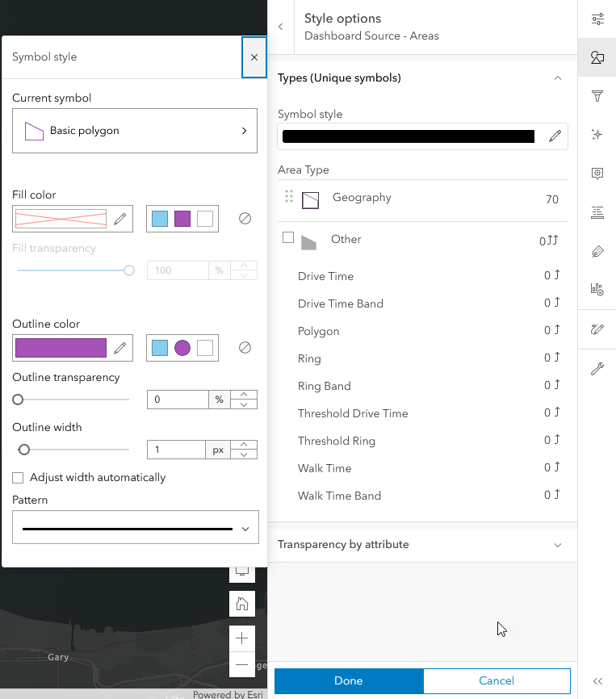
Task: Click the purple Outline color swatch
Action: [x=61, y=348]
